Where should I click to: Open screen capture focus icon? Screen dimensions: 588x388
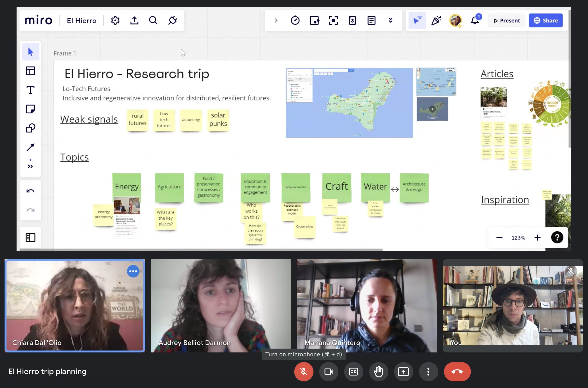coord(333,20)
